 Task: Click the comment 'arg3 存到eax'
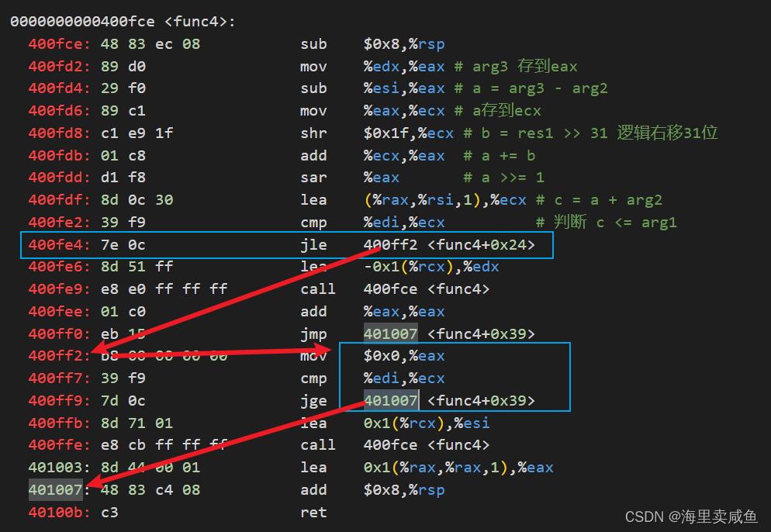point(525,67)
